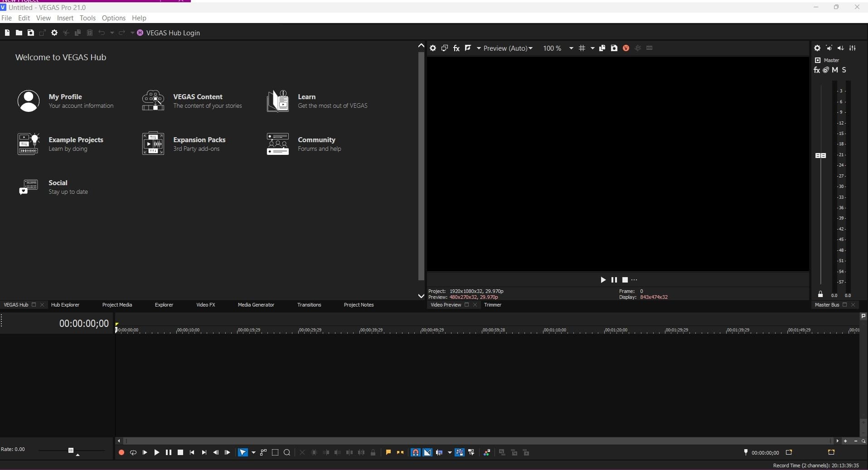Create a new project via toolbar icon
868x470 pixels.
[x=7, y=33]
